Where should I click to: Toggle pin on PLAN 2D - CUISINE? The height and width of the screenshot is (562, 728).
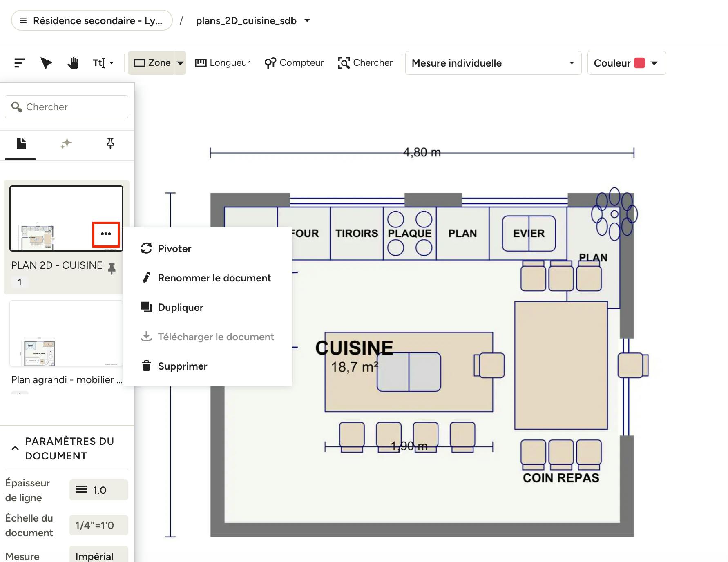[112, 268]
